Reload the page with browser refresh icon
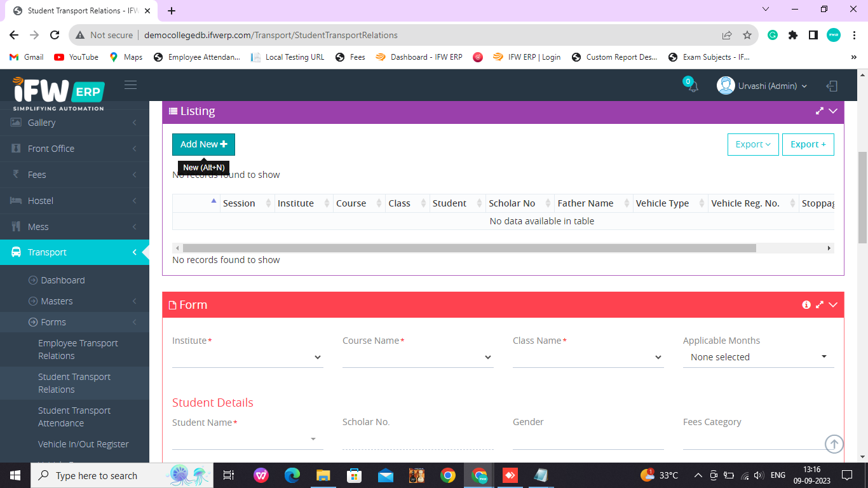 click(55, 35)
